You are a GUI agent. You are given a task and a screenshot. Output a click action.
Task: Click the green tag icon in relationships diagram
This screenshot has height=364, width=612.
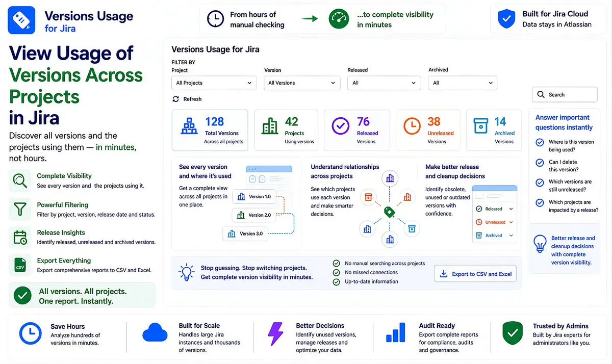(x=389, y=212)
